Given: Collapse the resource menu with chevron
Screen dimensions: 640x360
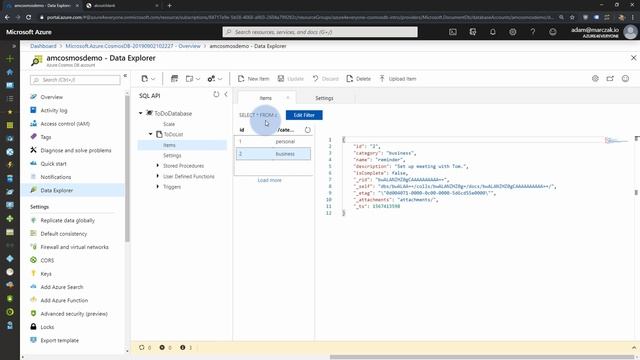Looking at the screenshot, I should pos(125,76).
